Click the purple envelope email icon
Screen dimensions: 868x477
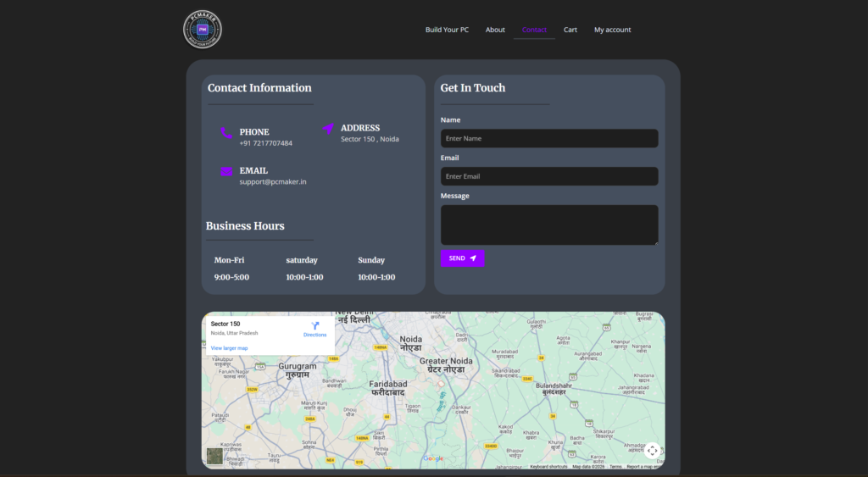click(226, 171)
